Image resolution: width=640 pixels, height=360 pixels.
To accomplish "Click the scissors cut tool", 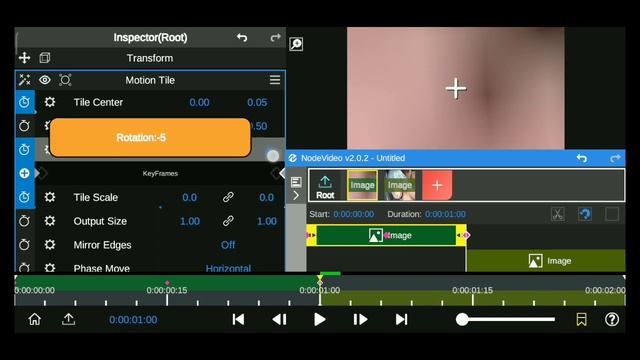I will tap(558, 214).
